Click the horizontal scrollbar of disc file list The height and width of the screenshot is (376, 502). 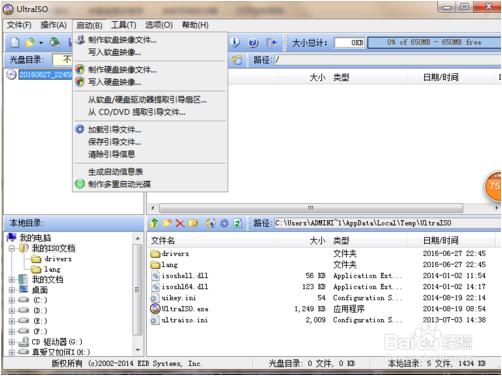(311, 208)
